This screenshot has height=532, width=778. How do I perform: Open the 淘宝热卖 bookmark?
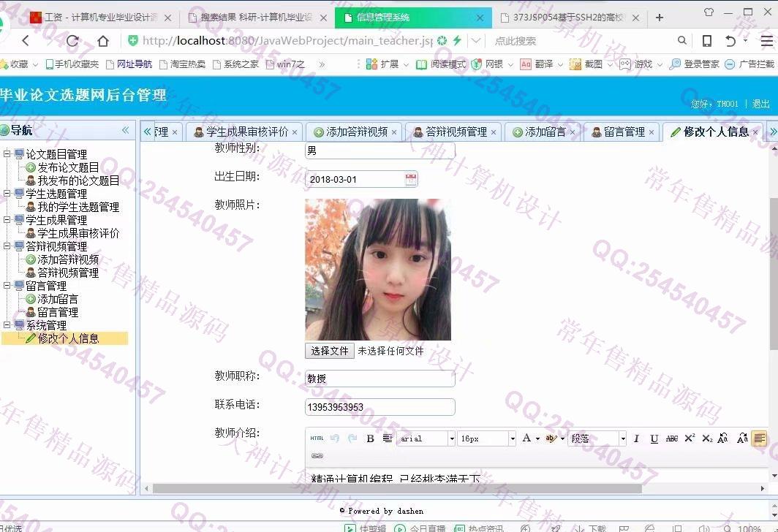182,64
